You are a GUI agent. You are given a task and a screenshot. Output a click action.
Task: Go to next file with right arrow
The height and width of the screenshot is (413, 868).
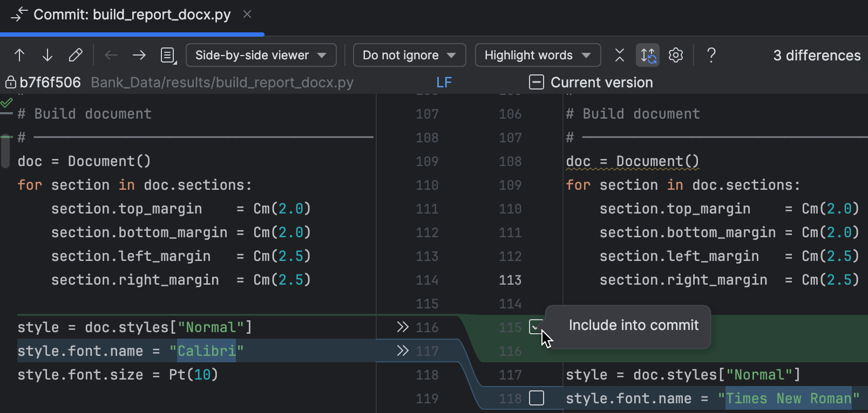tap(139, 55)
